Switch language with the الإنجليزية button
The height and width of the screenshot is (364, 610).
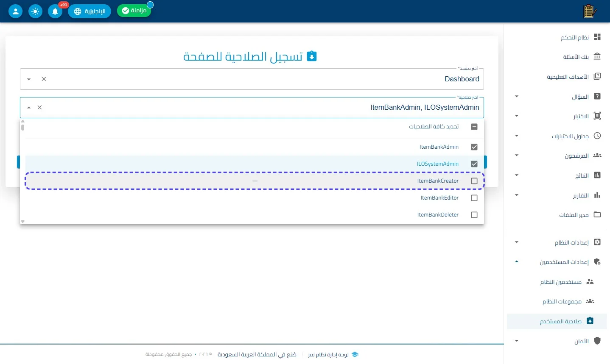[90, 11]
